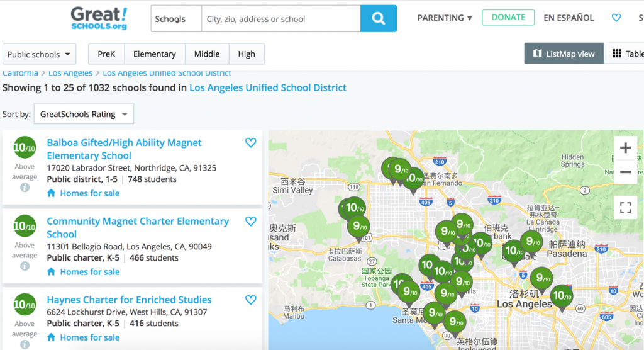
Task: Filter by PreK level
Action: 106,54
